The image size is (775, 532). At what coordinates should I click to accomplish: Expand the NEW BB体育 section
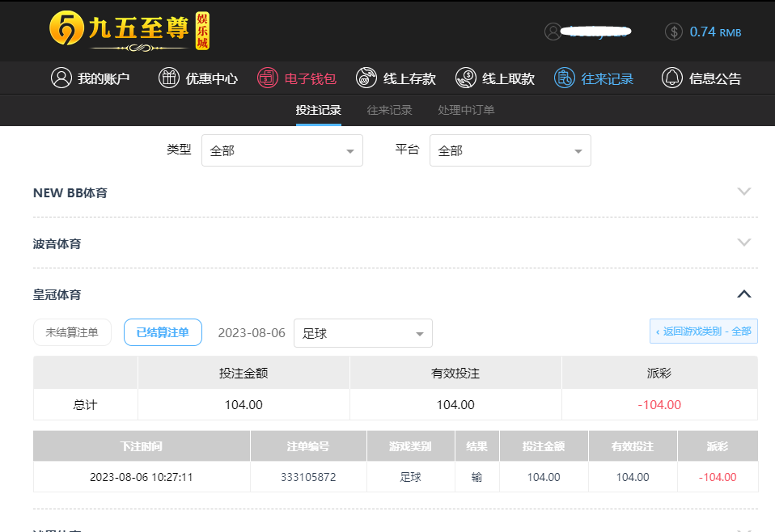point(744,192)
